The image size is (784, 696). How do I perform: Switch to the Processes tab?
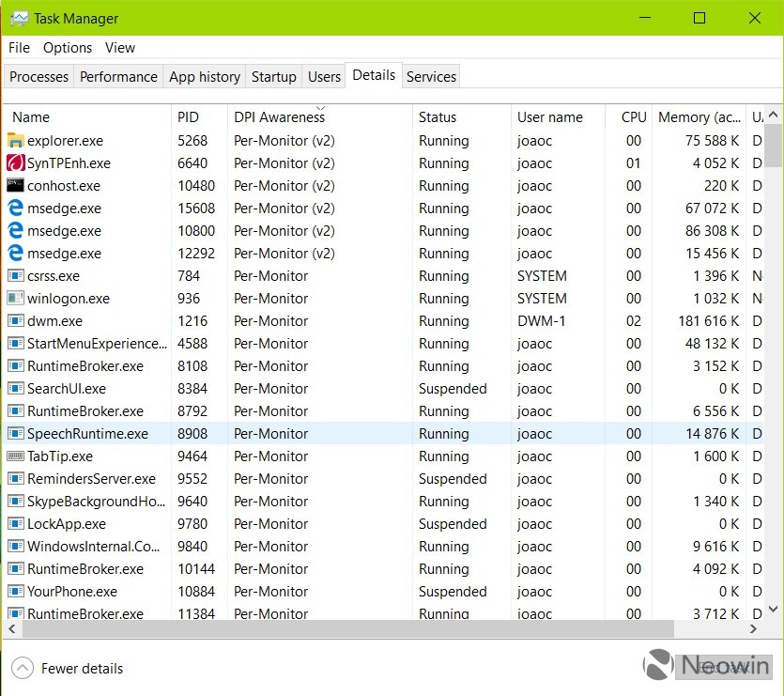click(x=39, y=77)
